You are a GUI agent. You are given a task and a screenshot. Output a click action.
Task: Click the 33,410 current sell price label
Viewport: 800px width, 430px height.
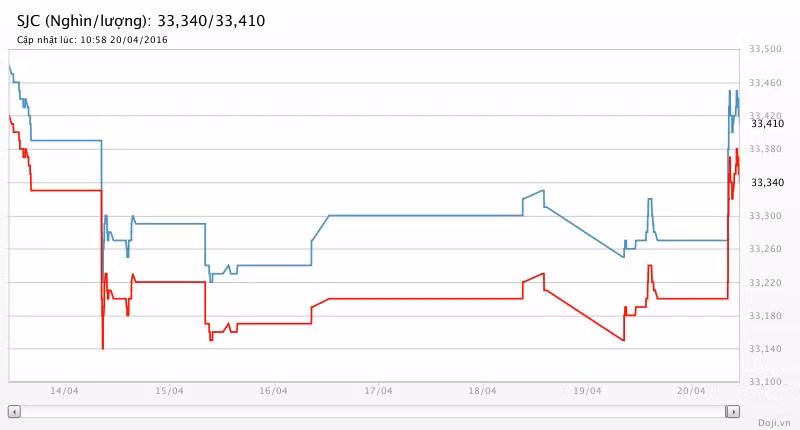point(767,124)
